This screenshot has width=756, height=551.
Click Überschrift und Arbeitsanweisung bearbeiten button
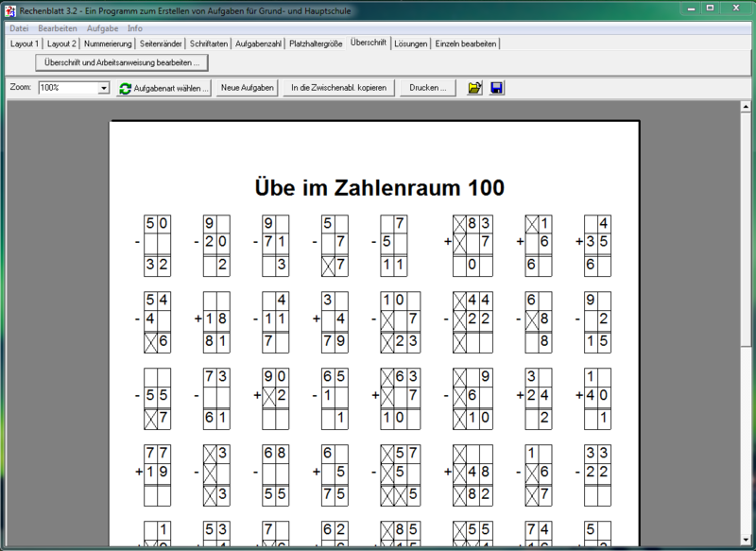point(122,63)
